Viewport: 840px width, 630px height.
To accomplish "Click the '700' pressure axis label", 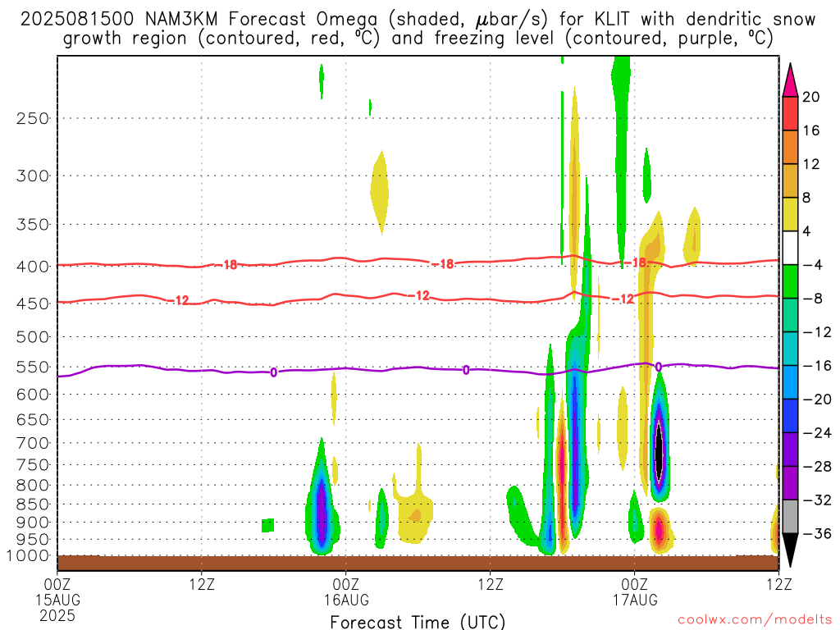I will coord(33,443).
